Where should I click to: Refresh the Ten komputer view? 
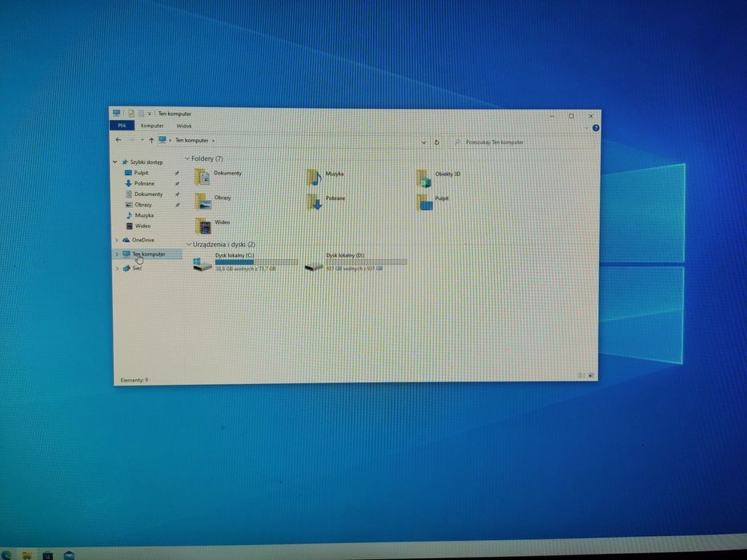437,142
